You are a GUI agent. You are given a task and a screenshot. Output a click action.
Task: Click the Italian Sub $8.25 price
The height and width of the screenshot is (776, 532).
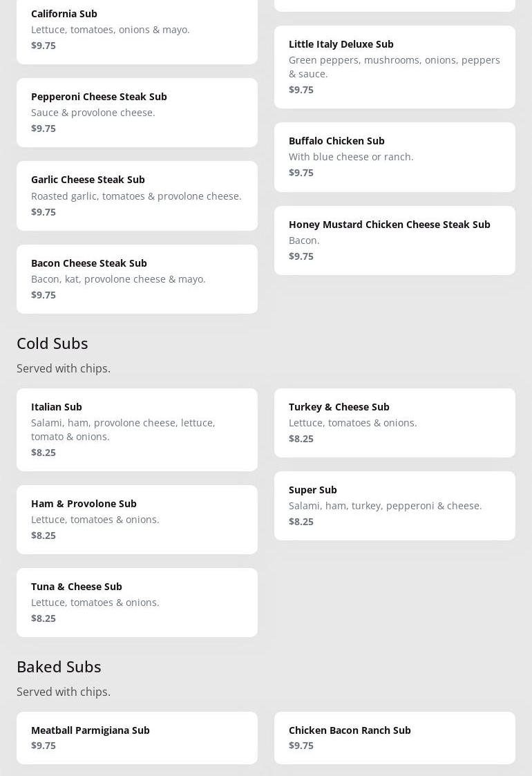tap(44, 453)
